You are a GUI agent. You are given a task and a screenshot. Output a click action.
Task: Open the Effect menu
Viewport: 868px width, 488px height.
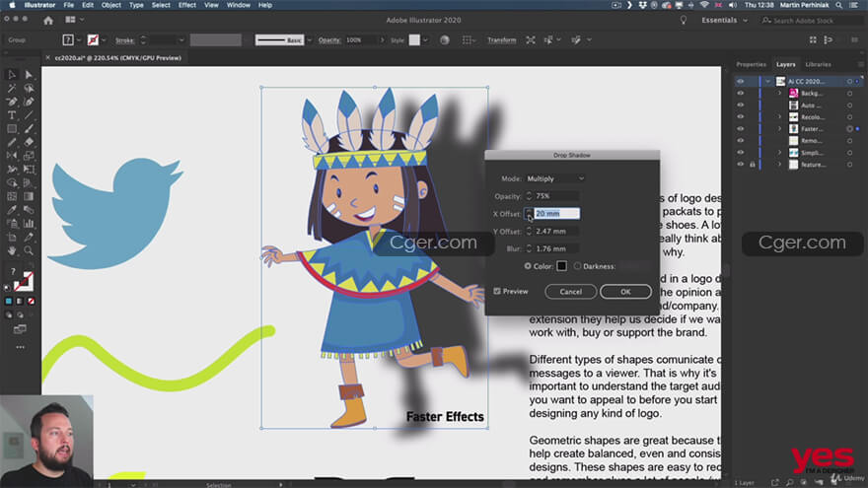pos(187,5)
